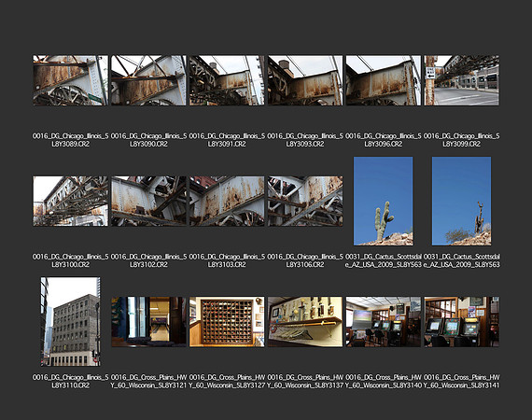Click the filename text 'L8Y3090.CR2'
This screenshot has width=532, height=420.
pos(148,144)
